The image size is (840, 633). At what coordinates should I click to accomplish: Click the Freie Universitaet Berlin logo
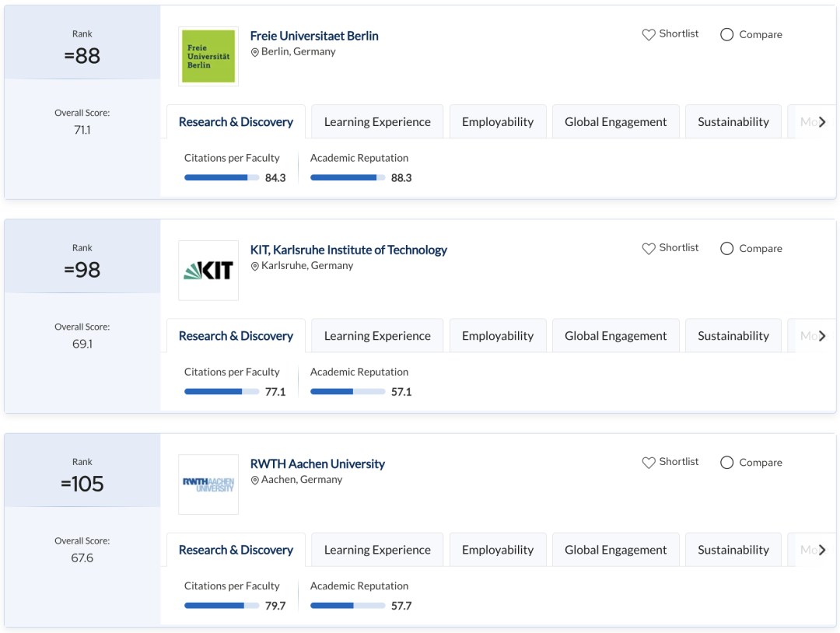click(208, 56)
